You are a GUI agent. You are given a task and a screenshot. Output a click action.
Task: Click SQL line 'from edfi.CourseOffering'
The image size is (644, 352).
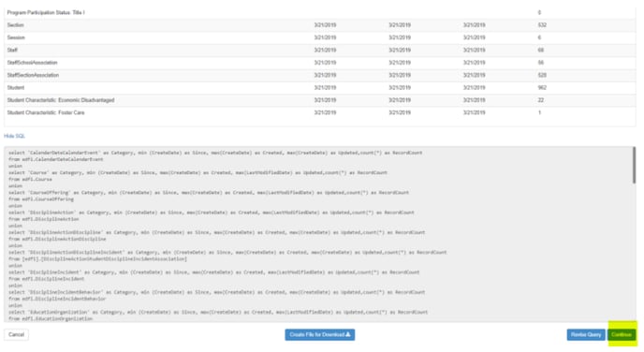coord(41,199)
